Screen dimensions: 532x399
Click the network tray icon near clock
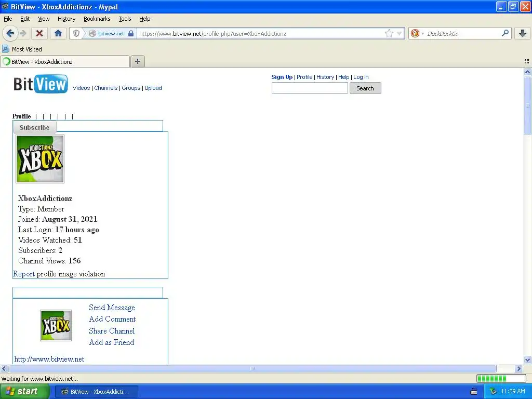click(493, 392)
